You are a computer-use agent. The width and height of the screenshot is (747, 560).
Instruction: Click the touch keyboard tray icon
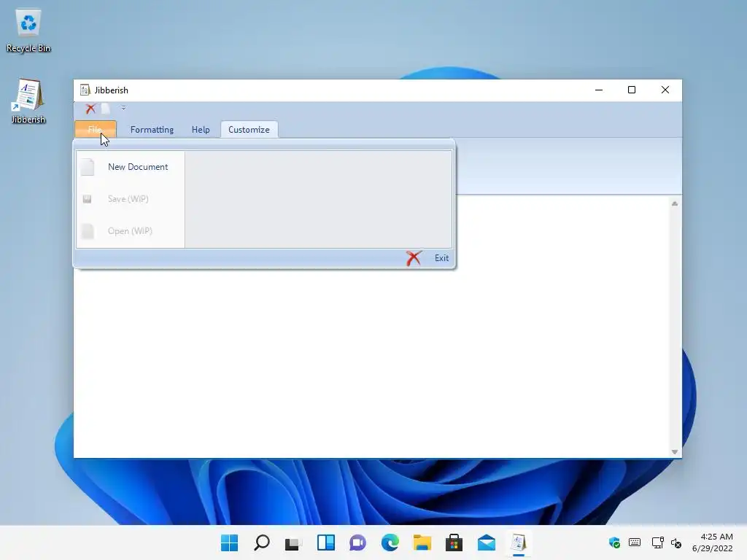tap(635, 542)
